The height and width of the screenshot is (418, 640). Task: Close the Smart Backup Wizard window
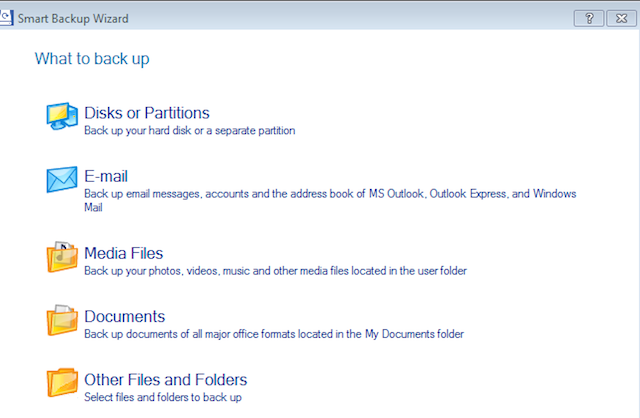(x=621, y=18)
